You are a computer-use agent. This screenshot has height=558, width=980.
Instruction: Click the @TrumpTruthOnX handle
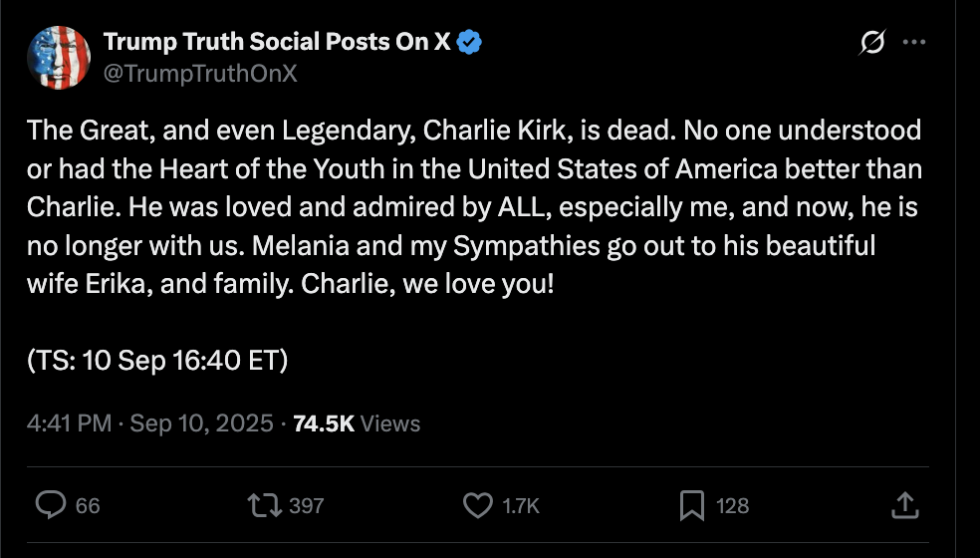pos(200,73)
